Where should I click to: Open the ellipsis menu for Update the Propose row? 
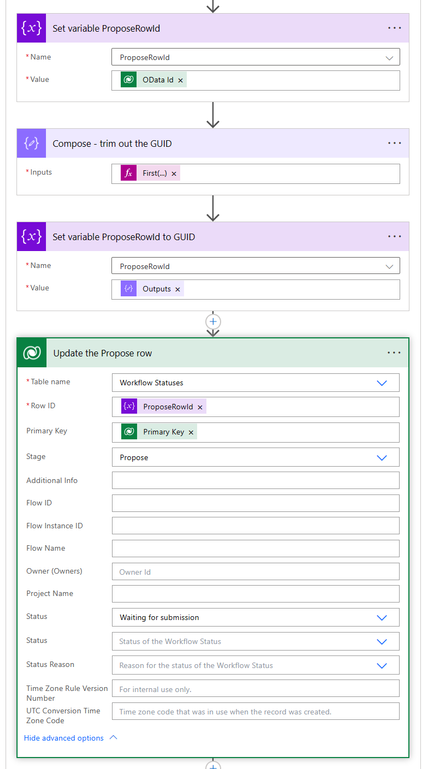(394, 353)
